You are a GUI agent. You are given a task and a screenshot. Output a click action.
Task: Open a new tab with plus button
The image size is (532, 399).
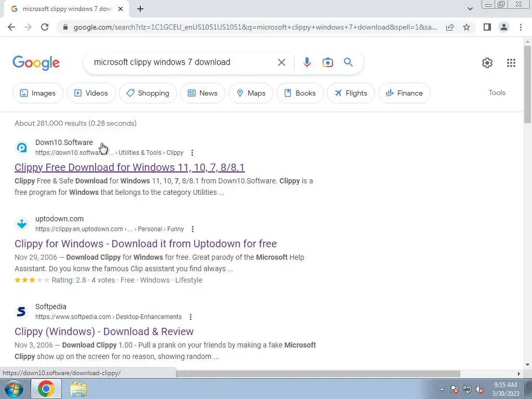140,9
